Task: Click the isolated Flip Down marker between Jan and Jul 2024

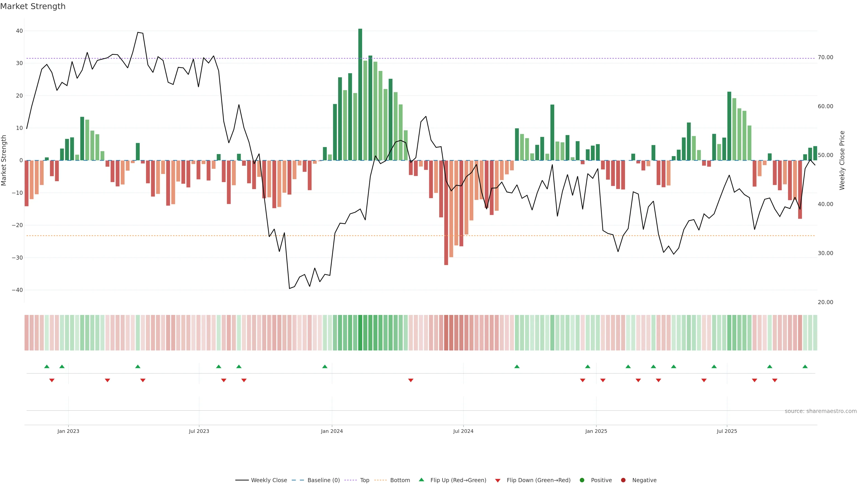Action: click(411, 380)
